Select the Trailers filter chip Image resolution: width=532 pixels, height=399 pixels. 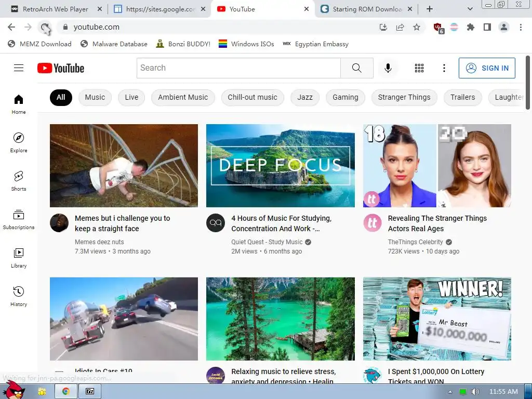pyautogui.click(x=462, y=97)
